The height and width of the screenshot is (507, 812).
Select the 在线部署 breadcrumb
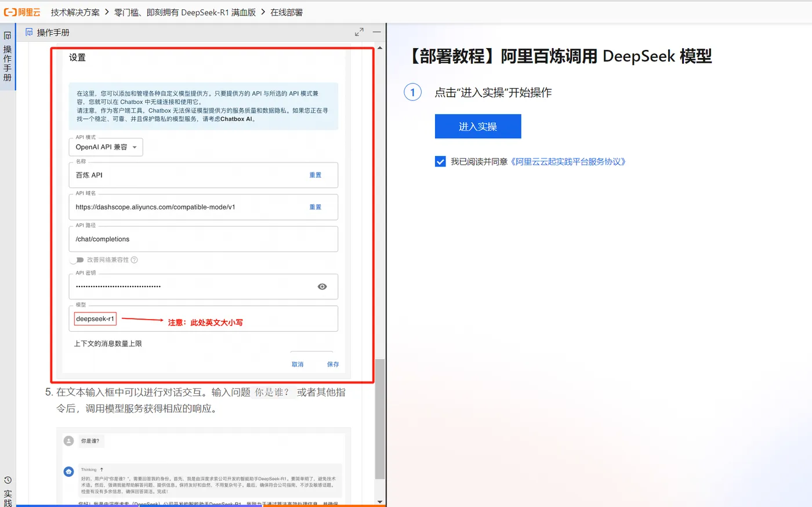point(287,12)
